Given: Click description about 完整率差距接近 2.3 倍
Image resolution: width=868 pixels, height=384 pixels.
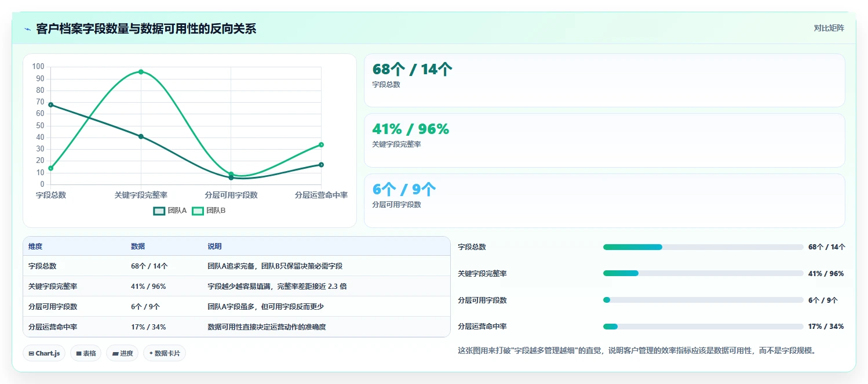Looking at the screenshot, I should 277,287.
